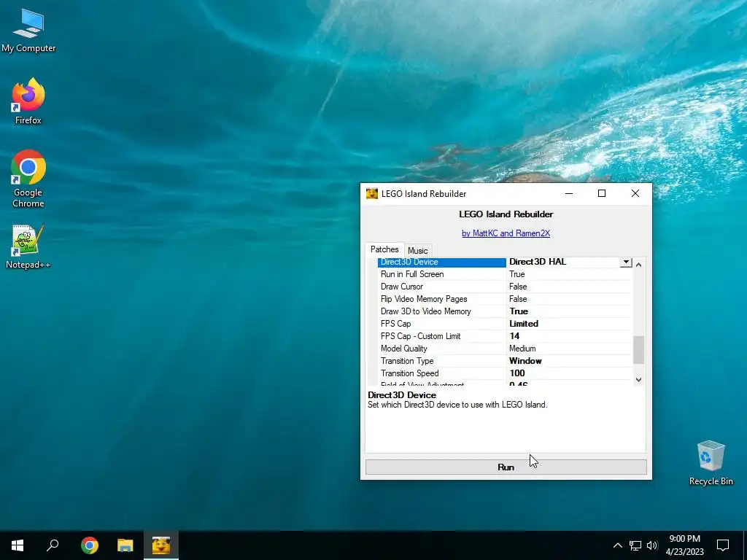
Task: Close the LEGO Island Rebuilder window
Action: 635,193
